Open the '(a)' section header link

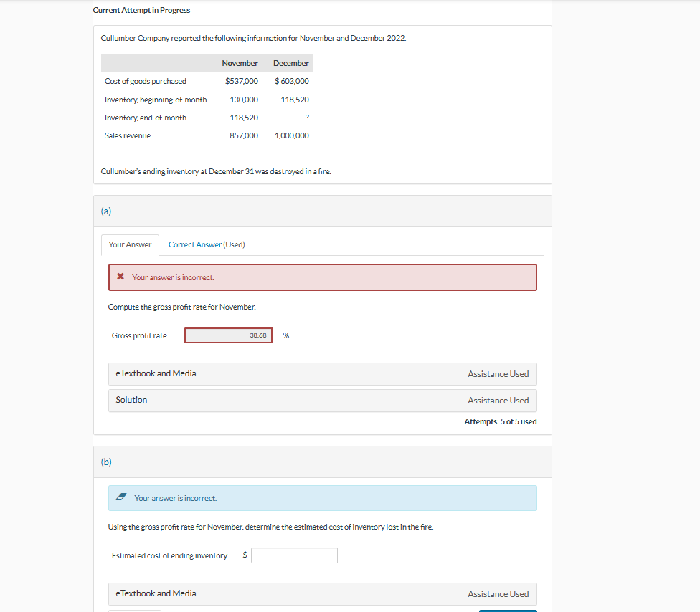pyautogui.click(x=105, y=211)
